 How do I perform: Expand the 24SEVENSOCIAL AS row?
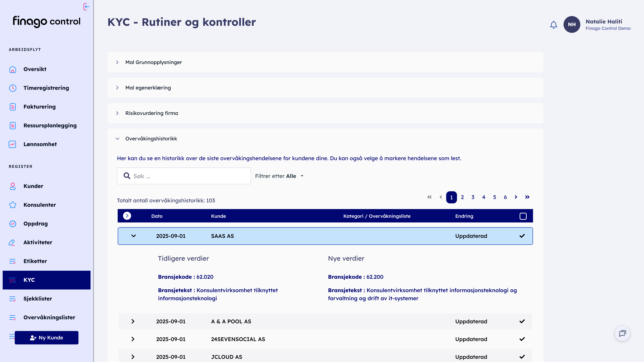point(133,339)
